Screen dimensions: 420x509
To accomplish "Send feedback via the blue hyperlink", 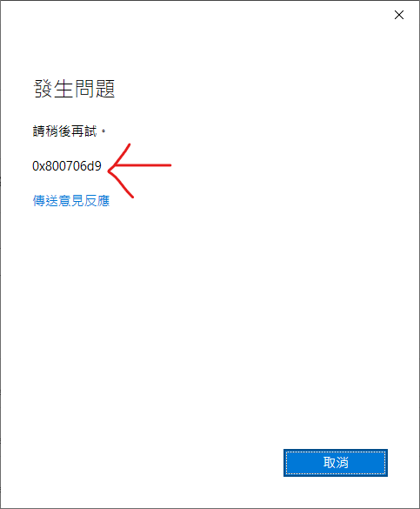I will click(x=71, y=201).
